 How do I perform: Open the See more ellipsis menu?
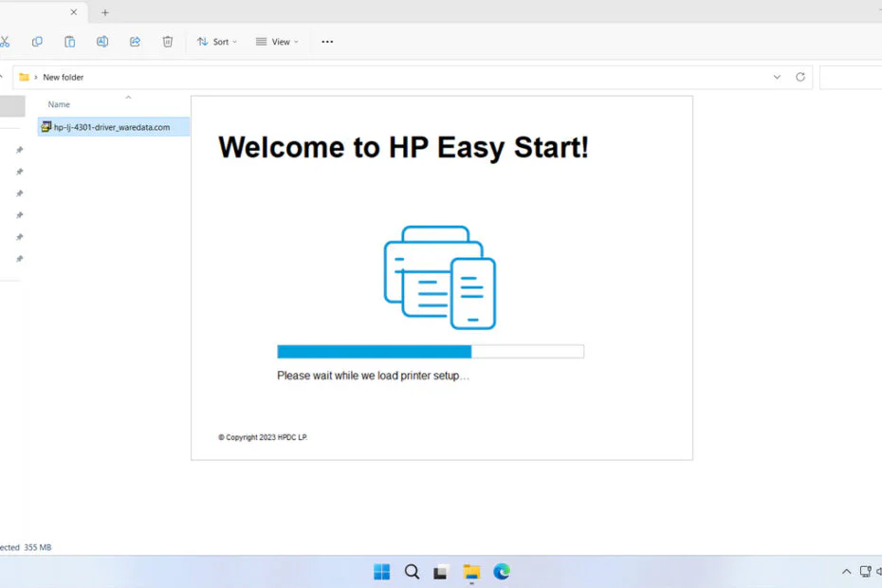327,42
